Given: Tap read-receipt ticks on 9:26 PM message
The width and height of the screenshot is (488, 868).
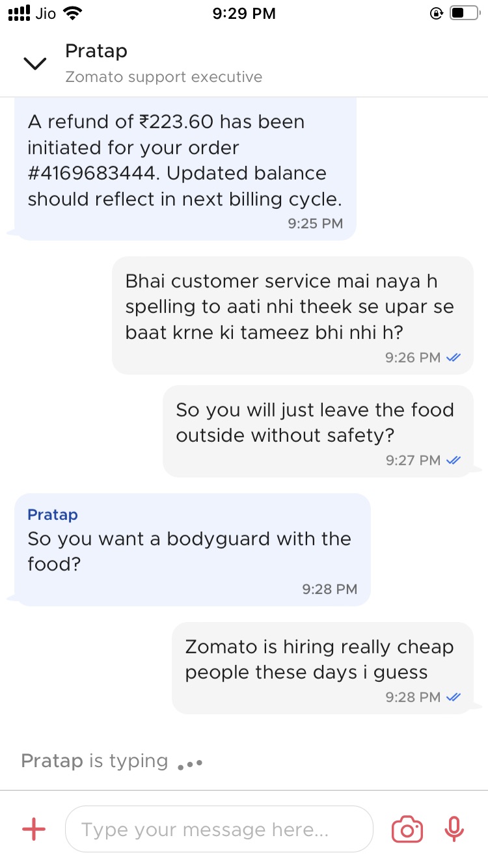Looking at the screenshot, I should tap(454, 357).
